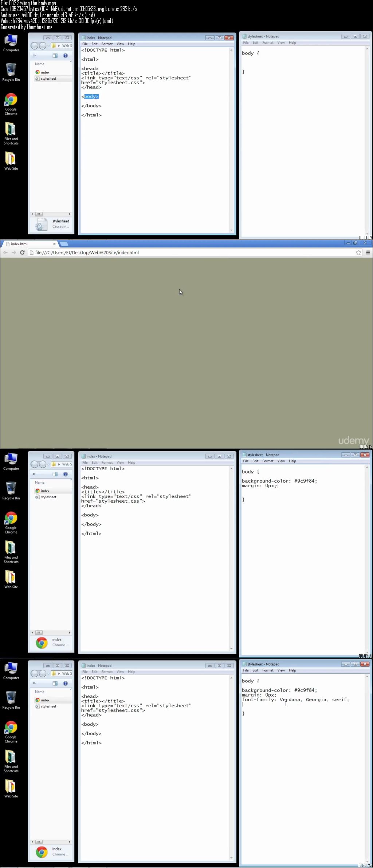Open View menu of bottom frame's stylesheet Notepad
Viewport: 373px width, 868px height.
[281, 670]
